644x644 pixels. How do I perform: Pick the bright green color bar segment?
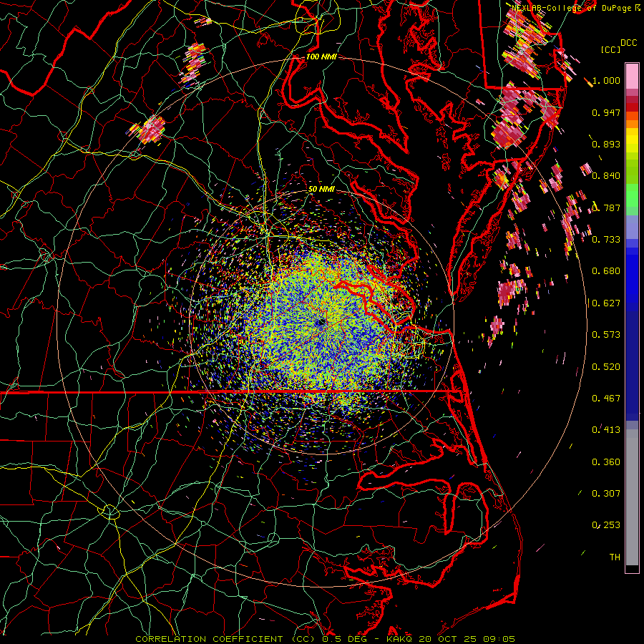click(x=632, y=195)
